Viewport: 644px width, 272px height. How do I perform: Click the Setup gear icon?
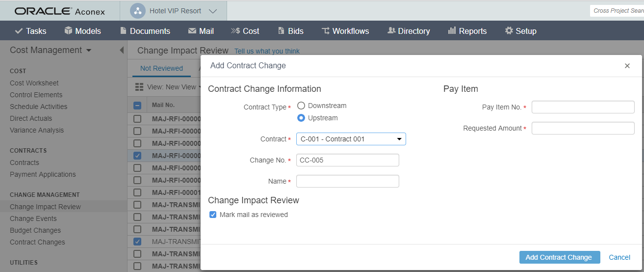click(x=509, y=31)
